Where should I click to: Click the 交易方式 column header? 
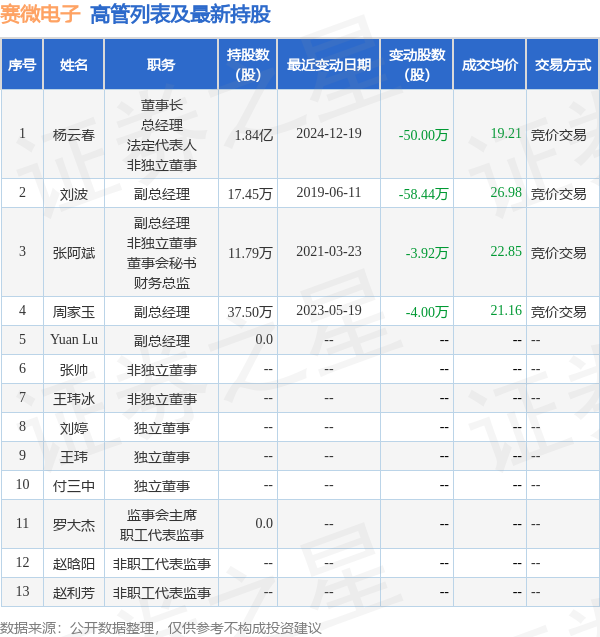pos(563,65)
